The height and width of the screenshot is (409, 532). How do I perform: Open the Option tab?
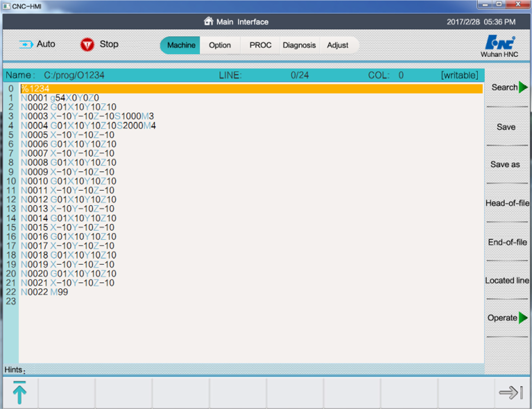220,45
